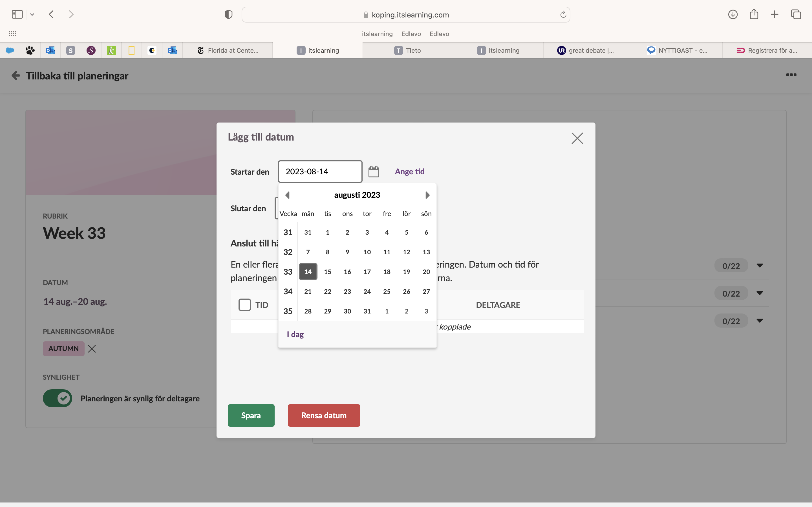The image size is (812, 507).
Task: Select August 23 in calendar
Action: click(x=347, y=292)
